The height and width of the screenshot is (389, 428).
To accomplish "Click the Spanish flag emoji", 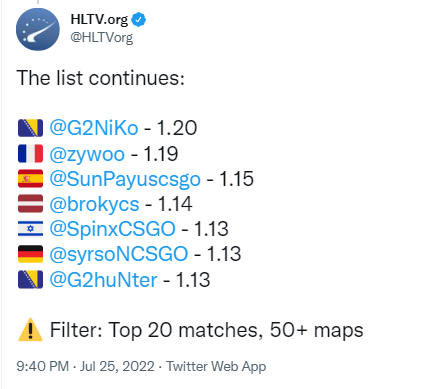I will [x=30, y=179].
